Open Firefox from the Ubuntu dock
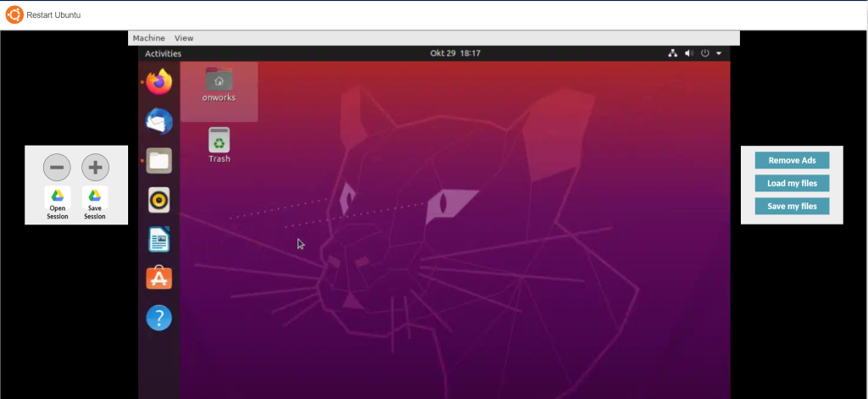The width and height of the screenshot is (868, 399). [x=159, y=82]
